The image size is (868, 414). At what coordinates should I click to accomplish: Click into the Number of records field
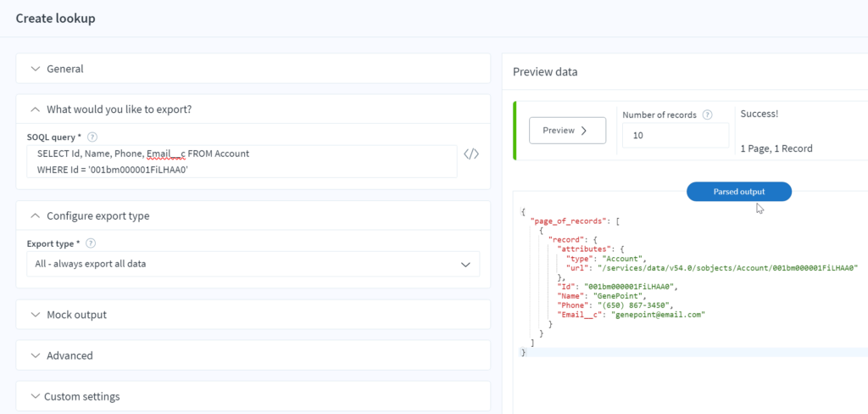pyautogui.click(x=675, y=135)
